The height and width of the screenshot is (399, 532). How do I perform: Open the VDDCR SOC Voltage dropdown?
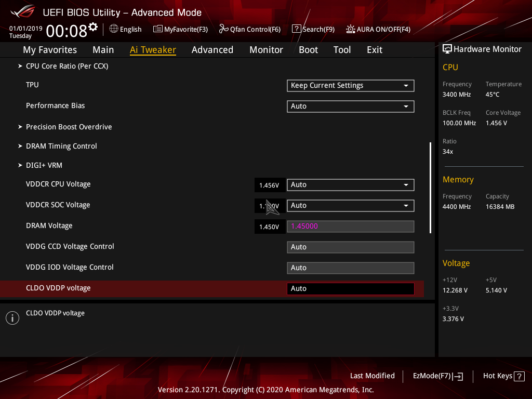click(351, 206)
